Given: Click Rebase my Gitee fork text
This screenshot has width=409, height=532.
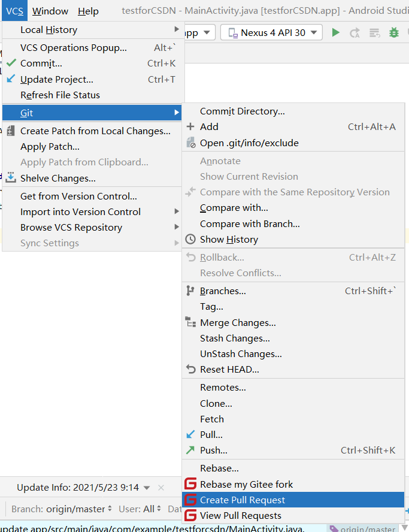Looking at the screenshot, I should click(247, 485).
